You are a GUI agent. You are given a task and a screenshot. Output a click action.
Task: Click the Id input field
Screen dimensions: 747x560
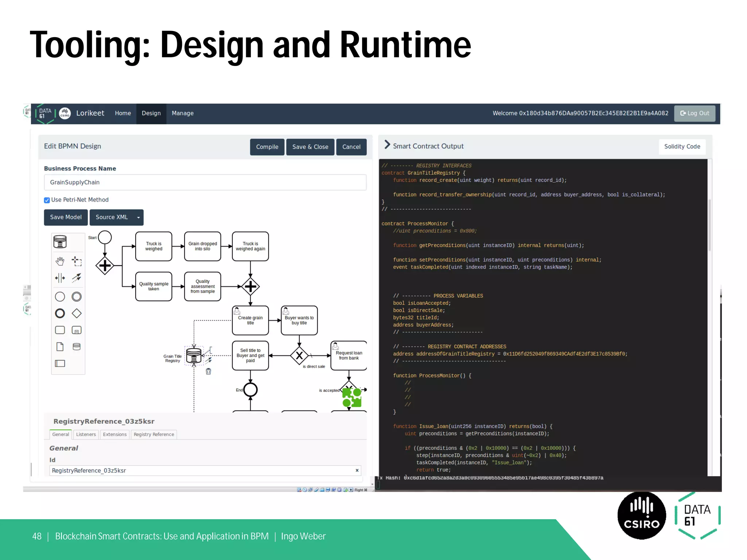205,471
